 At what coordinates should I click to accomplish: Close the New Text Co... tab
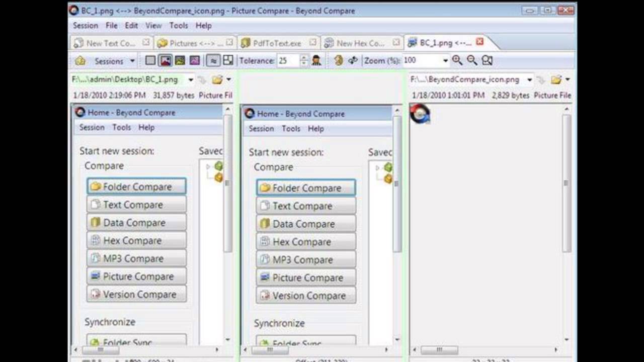[x=146, y=42]
